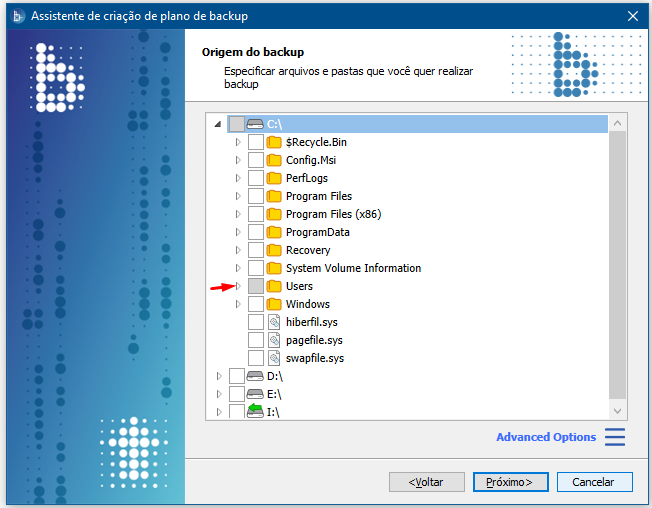Click the swapfile.sys file icon

(x=274, y=358)
